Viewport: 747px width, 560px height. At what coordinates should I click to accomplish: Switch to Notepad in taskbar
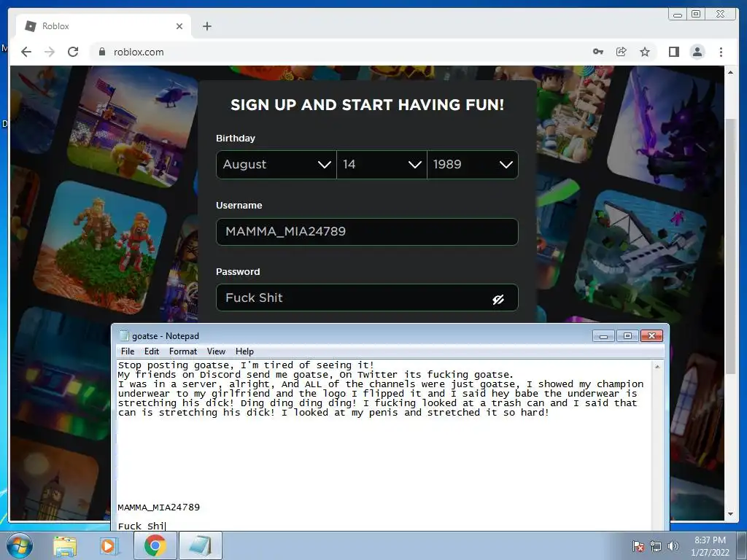pos(201,545)
